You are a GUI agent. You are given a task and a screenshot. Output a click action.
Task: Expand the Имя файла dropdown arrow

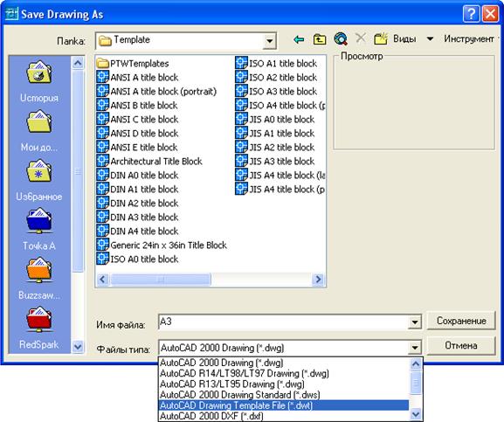(414, 322)
